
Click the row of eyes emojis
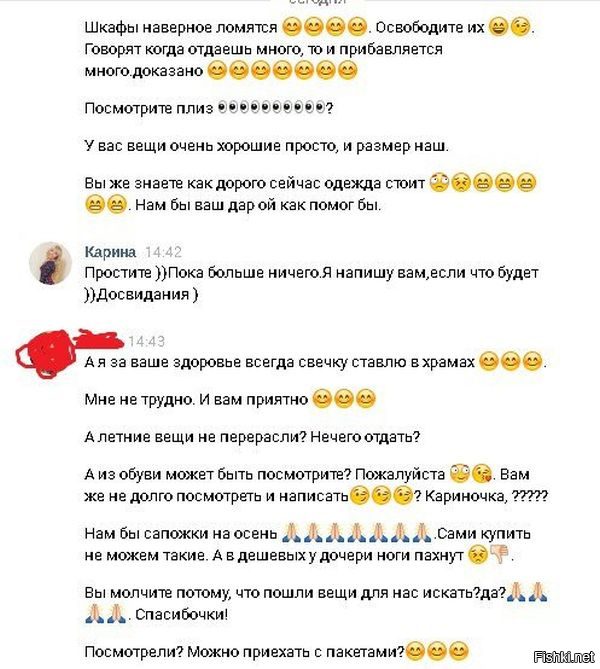(271, 108)
